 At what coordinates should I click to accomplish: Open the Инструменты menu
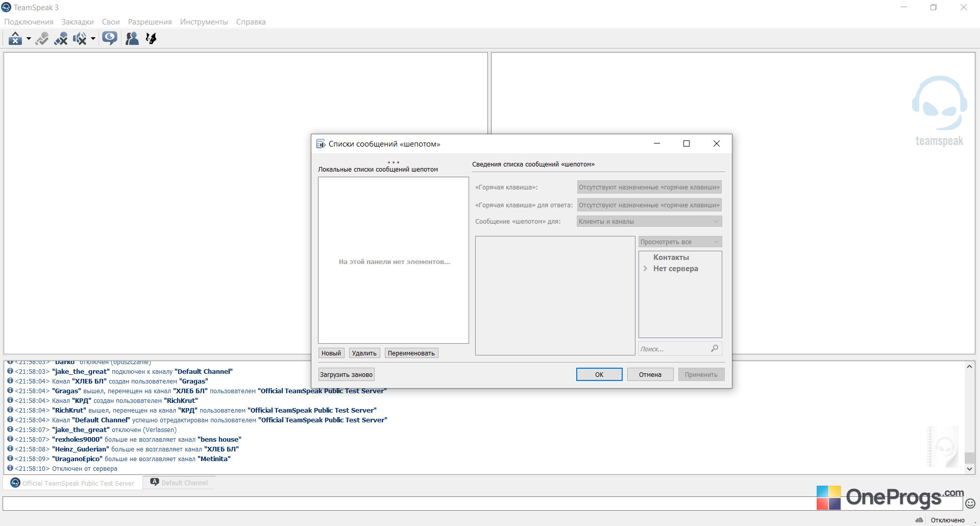(204, 22)
